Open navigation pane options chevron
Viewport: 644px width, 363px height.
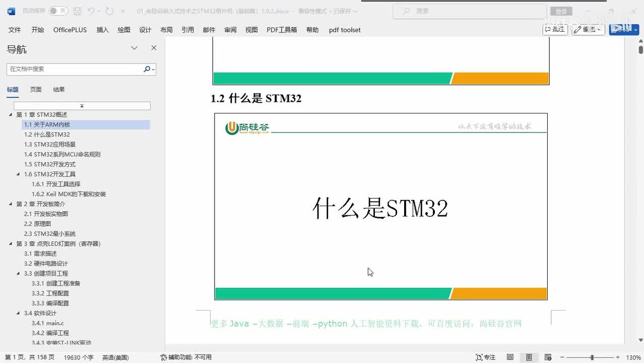(134, 48)
